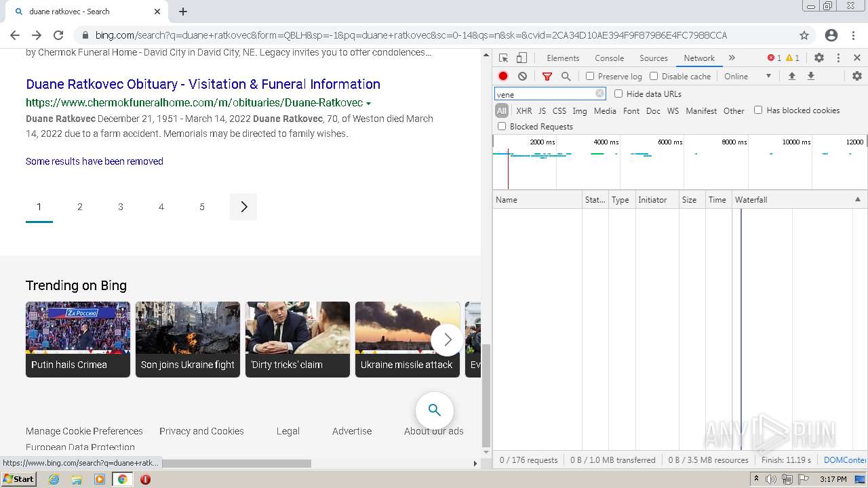Filter requests by WS
Viewport: 868px width, 488px height.
(673, 110)
